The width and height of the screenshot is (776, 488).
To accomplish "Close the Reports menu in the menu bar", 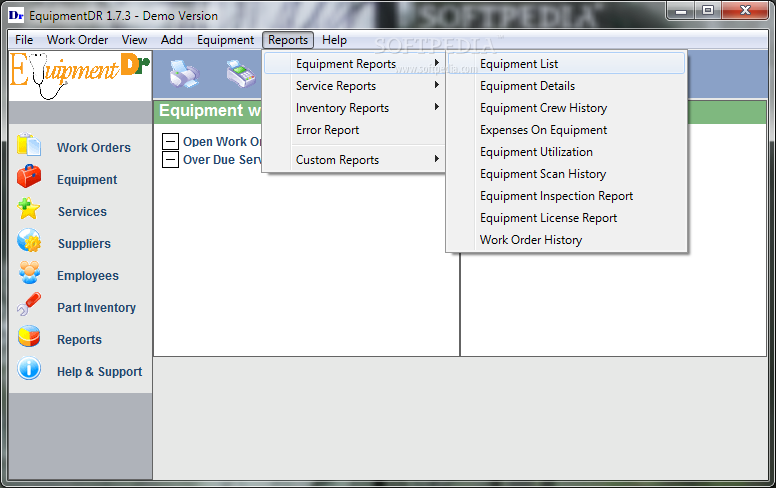I will pos(288,40).
